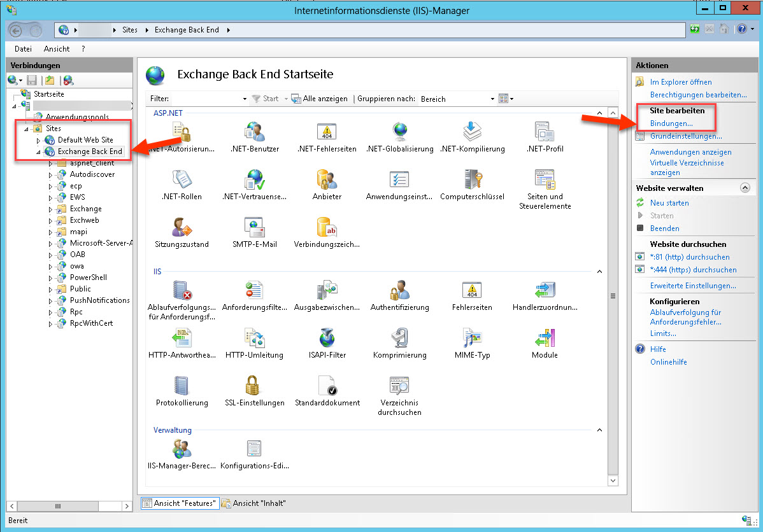The height and width of the screenshot is (532, 763).
Task: Open Ausgabezwischenspeicherung feature
Action: pyautogui.click(x=327, y=296)
